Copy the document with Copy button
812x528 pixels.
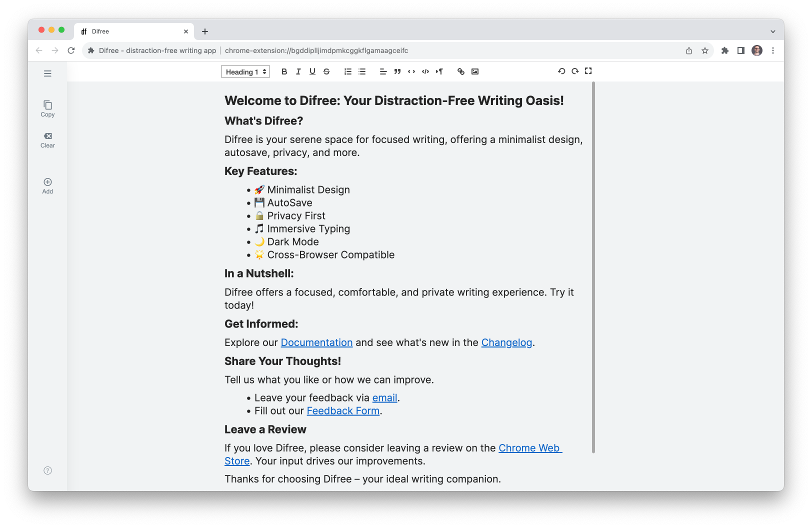click(47, 109)
